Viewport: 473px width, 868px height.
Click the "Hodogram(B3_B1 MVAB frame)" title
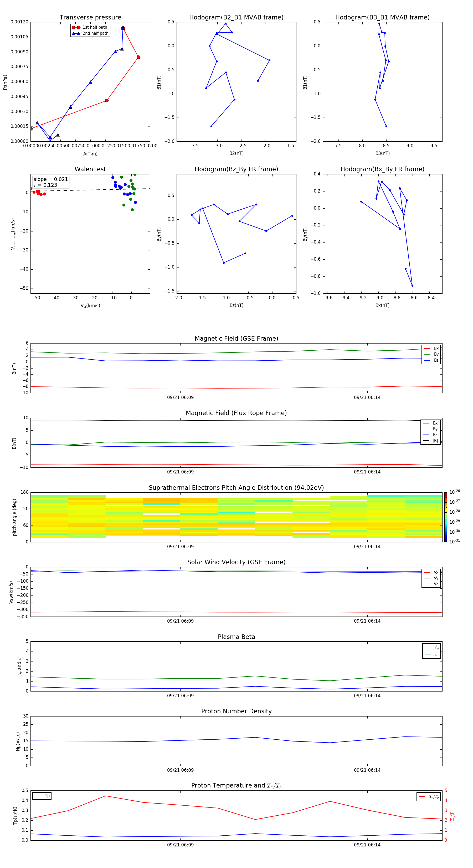(382, 18)
